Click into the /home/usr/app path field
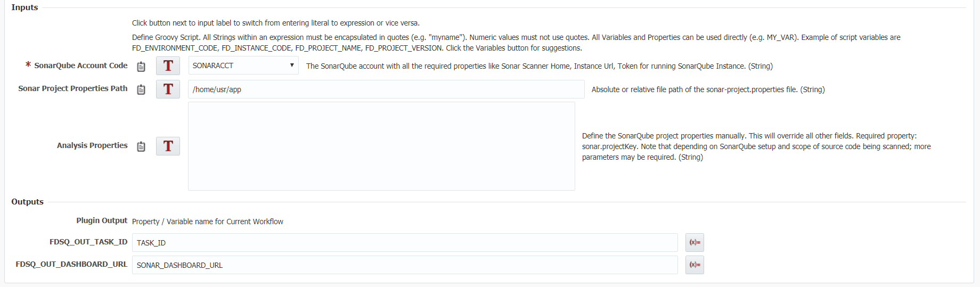Viewport: 980px width, 287px height. coord(386,89)
